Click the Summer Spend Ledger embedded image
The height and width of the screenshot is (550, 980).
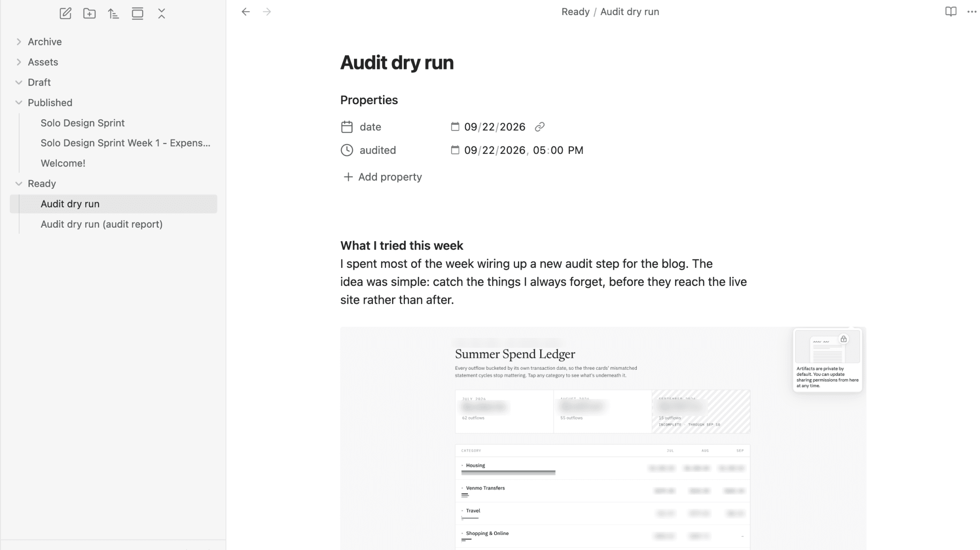click(x=603, y=438)
